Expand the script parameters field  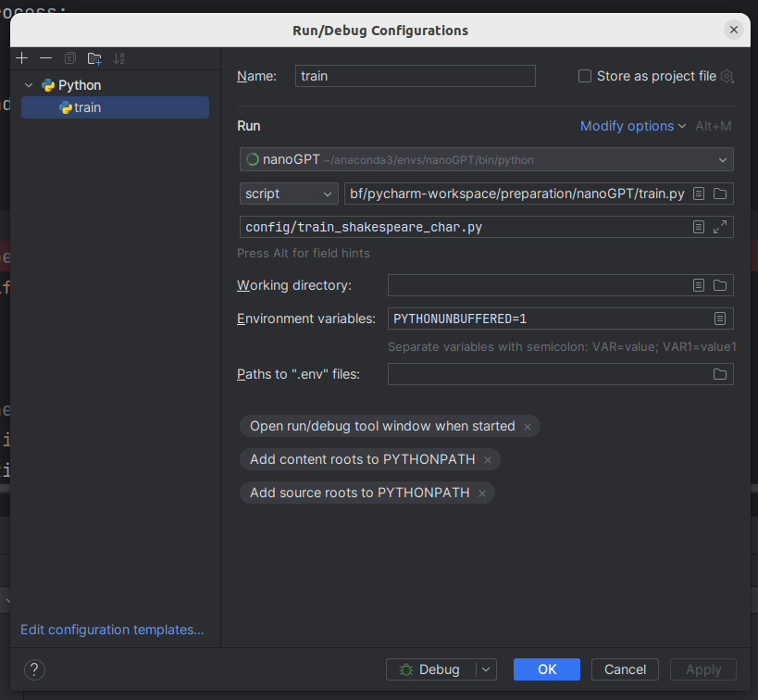pyautogui.click(x=720, y=227)
